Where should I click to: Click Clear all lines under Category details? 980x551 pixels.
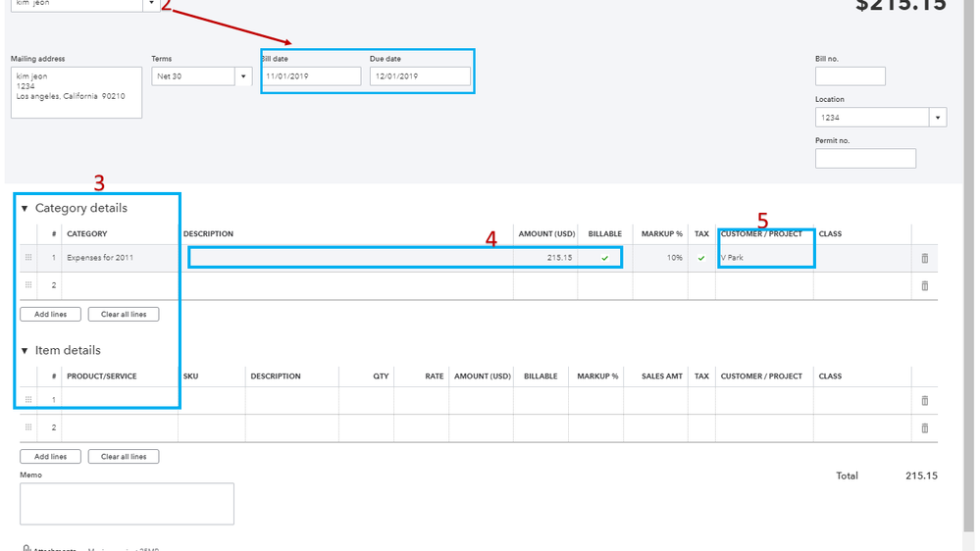click(x=124, y=315)
